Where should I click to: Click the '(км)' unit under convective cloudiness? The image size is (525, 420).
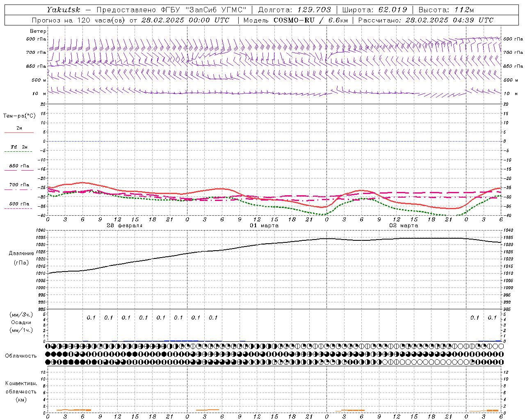[21, 399]
